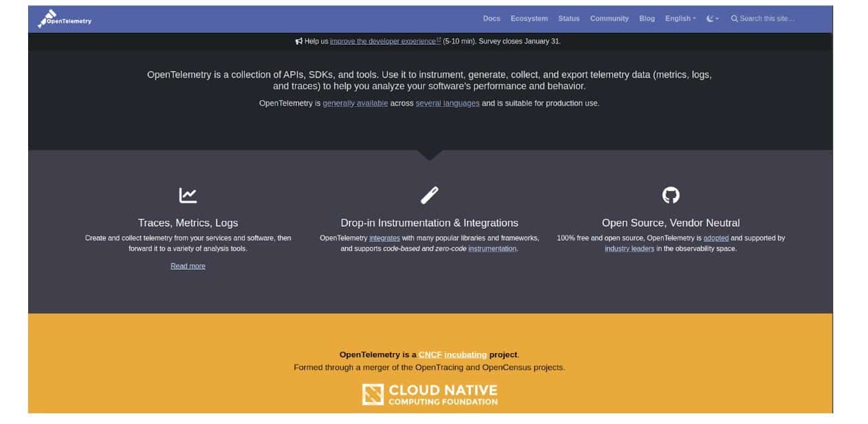This screenshot has height=424, width=868.
Task: Click the 'Survey closes January 31' text
Action: pos(520,41)
